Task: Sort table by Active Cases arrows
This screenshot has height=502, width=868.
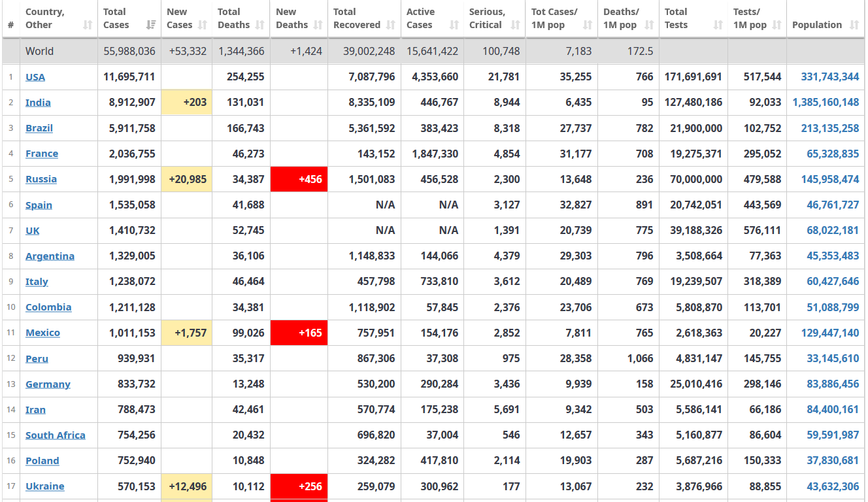Action: [x=454, y=25]
